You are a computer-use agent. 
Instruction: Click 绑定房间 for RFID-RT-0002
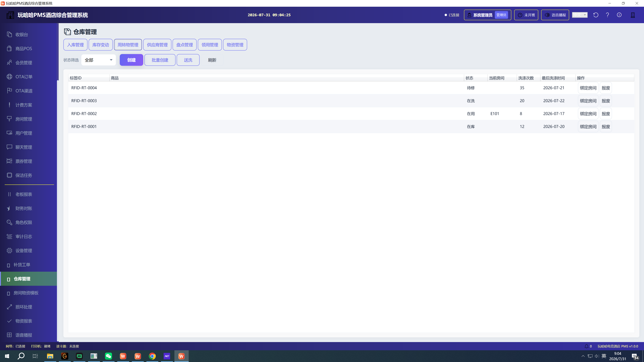[588, 114]
